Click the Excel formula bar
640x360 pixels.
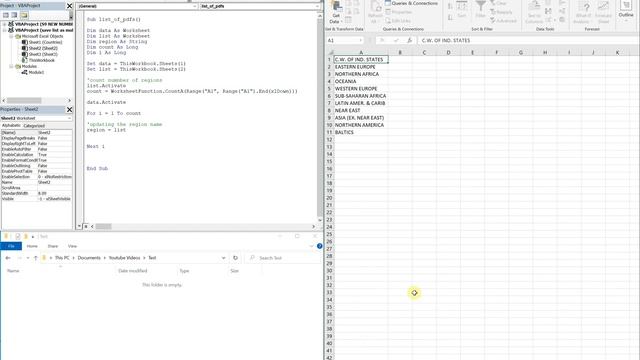[x=528, y=40]
